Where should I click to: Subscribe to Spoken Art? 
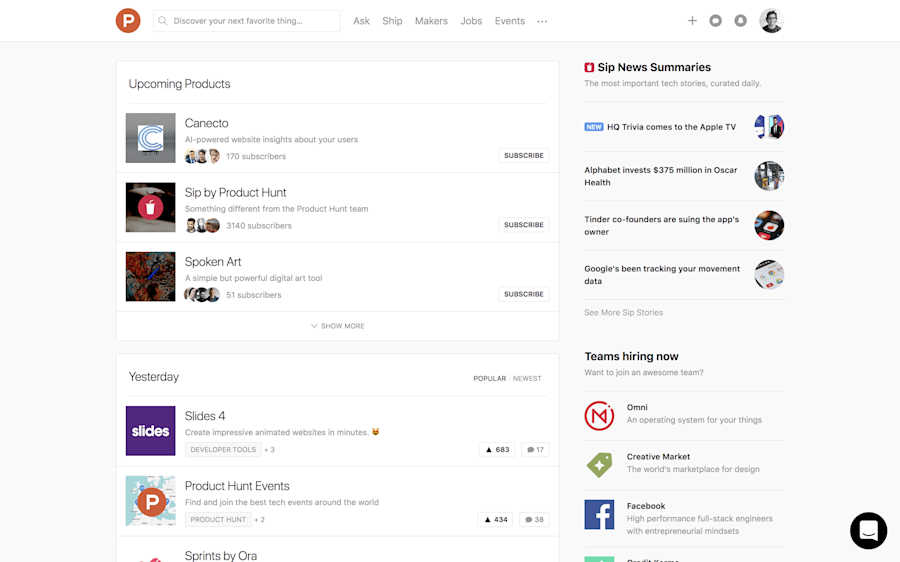[523, 294]
